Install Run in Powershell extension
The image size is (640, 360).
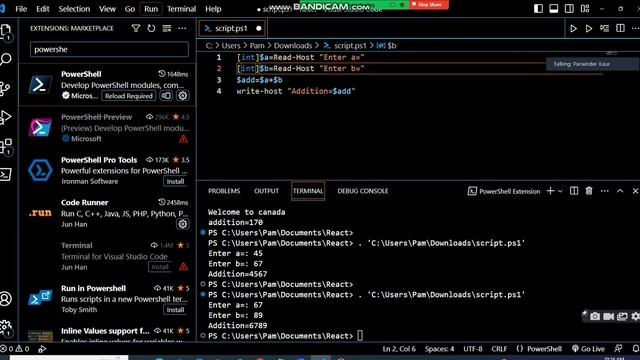[x=175, y=310]
